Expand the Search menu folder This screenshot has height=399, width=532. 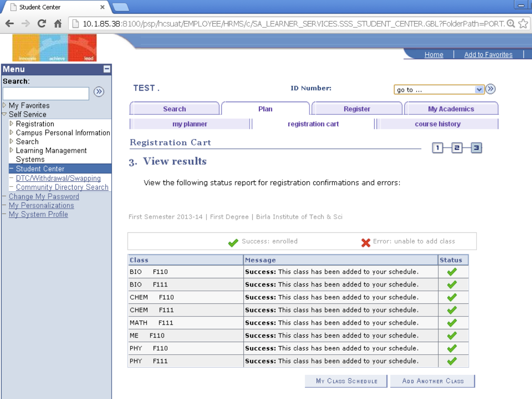pyautogui.click(x=11, y=141)
